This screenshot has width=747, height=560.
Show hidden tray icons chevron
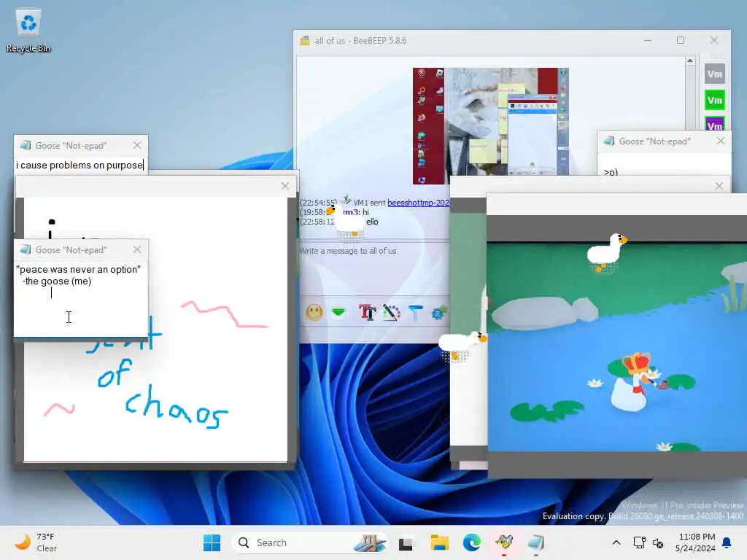point(616,542)
